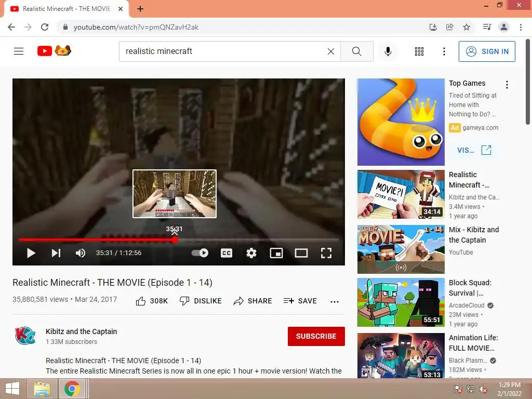Install app via address bar icon

[x=433, y=27]
